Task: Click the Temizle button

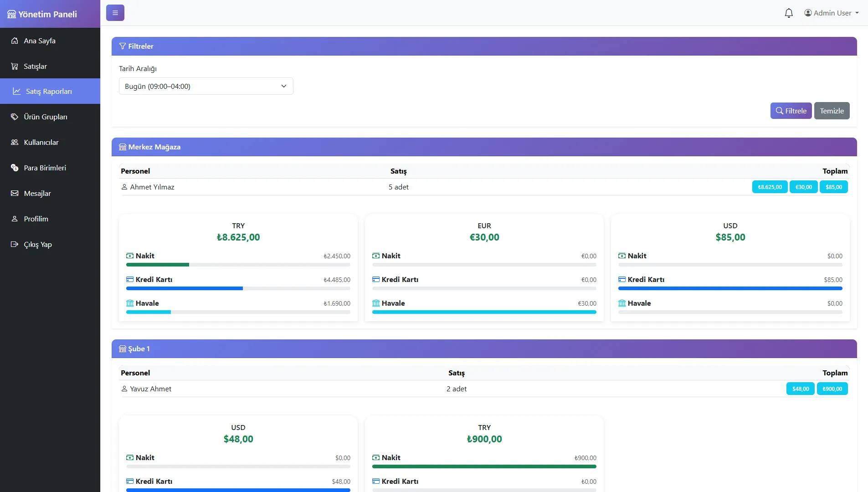Action: 832,111
